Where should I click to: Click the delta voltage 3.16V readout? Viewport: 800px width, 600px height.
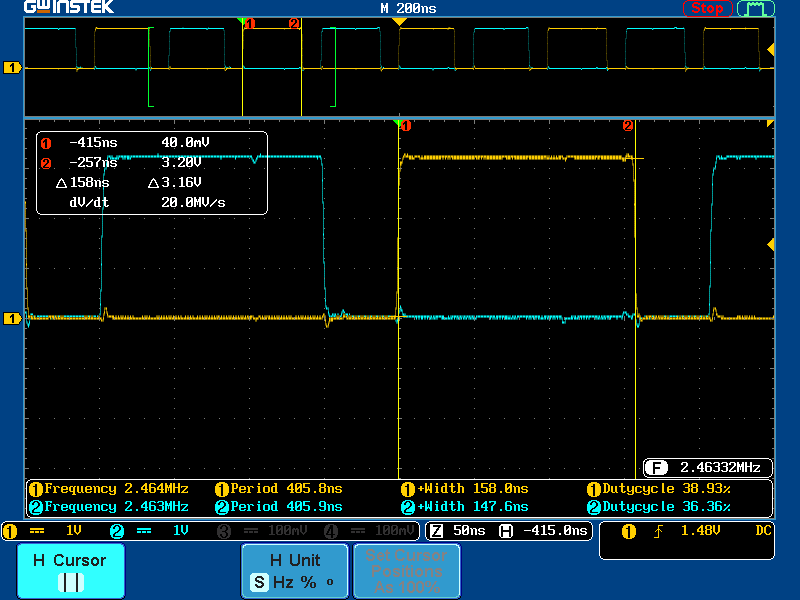175,183
